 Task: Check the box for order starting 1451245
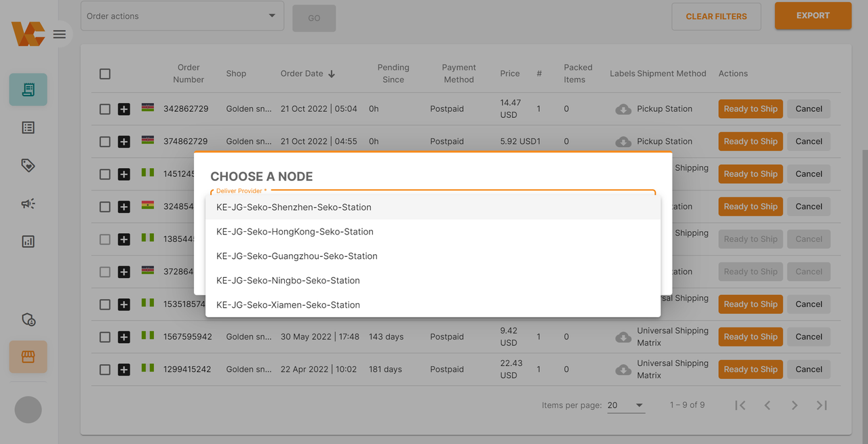105,174
